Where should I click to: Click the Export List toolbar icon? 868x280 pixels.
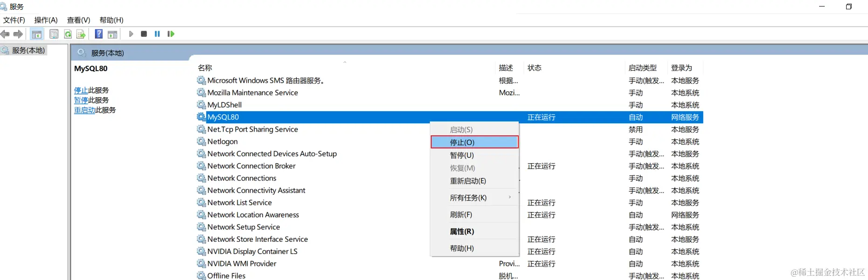[81, 34]
